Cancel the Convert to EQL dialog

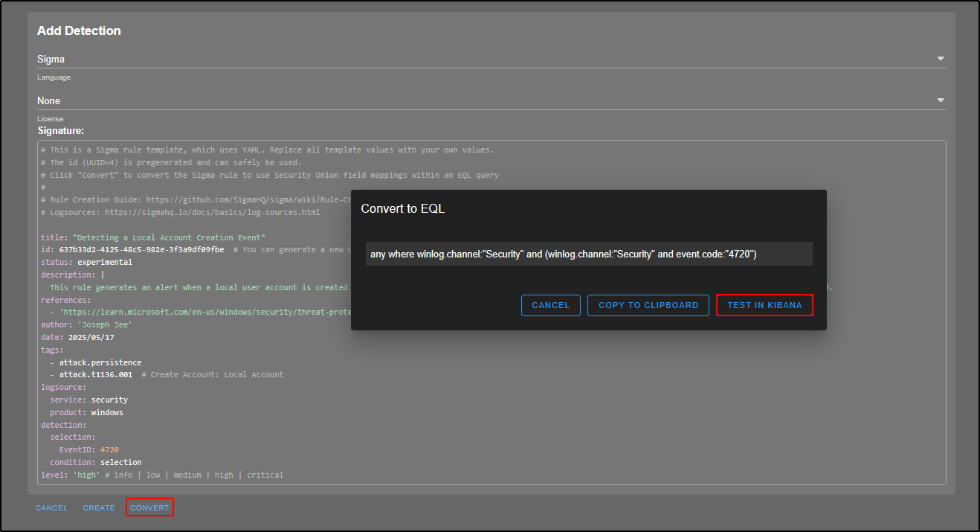(x=550, y=306)
